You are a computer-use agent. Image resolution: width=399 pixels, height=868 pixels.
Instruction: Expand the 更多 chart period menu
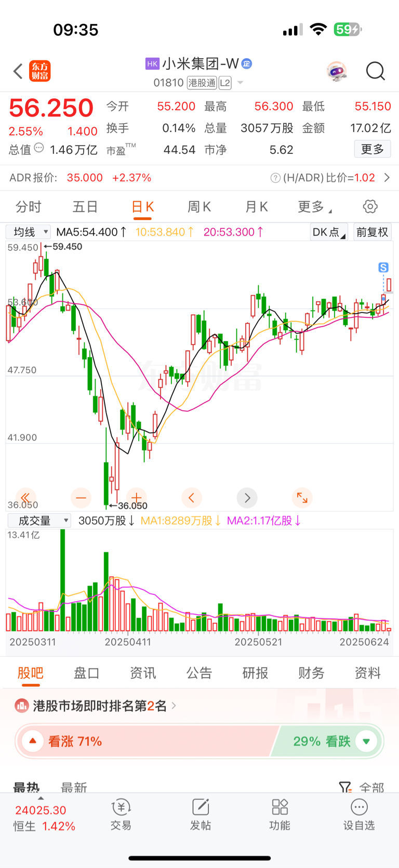[x=315, y=207]
